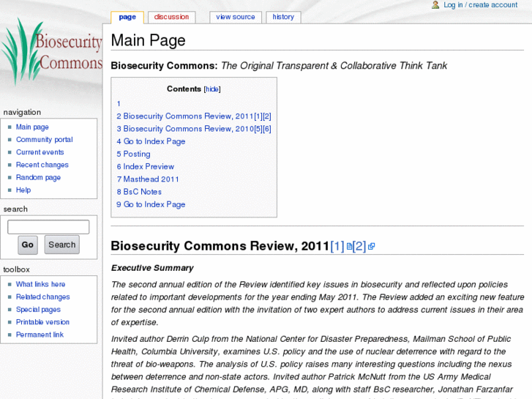Open Printable version link
532x399 pixels.
[x=42, y=322]
